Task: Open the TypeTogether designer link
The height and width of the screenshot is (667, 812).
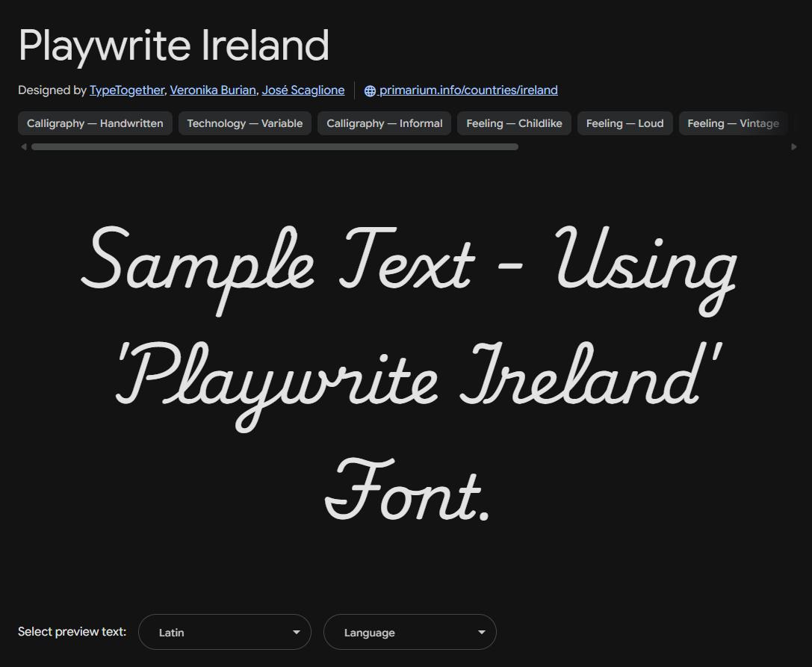Action: (x=127, y=90)
